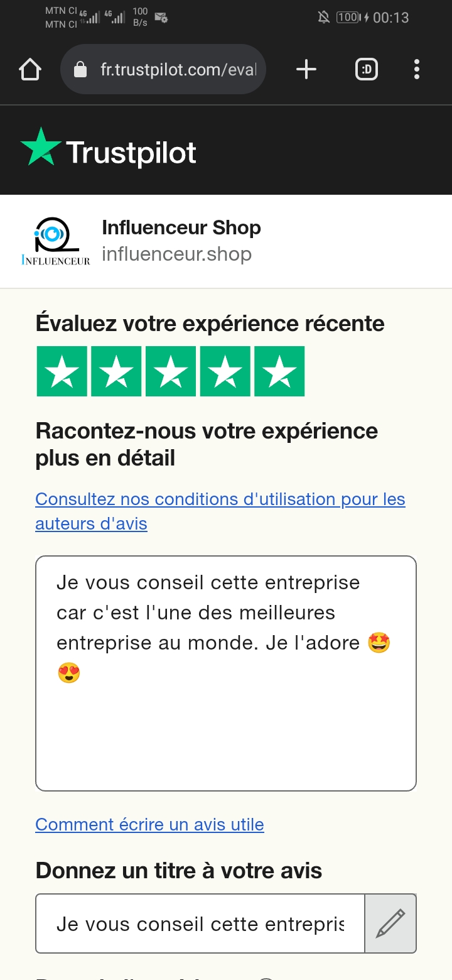Tap the battery indicator in status bar
Image resolution: width=452 pixels, height=980 pixels.
click(348, 18)
